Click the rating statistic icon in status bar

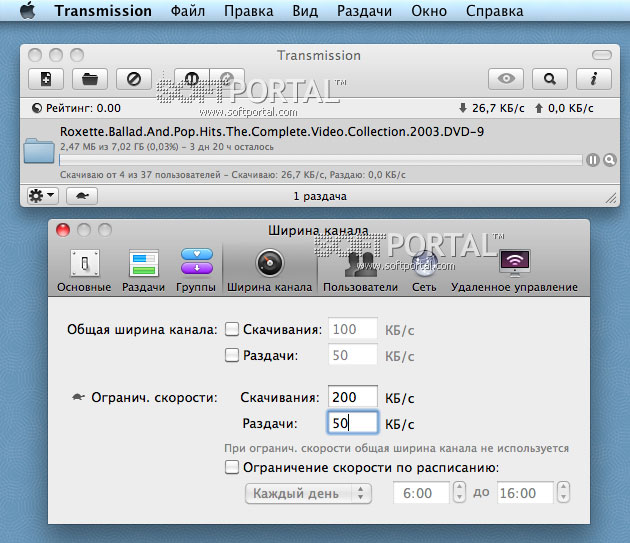(37, 108)
